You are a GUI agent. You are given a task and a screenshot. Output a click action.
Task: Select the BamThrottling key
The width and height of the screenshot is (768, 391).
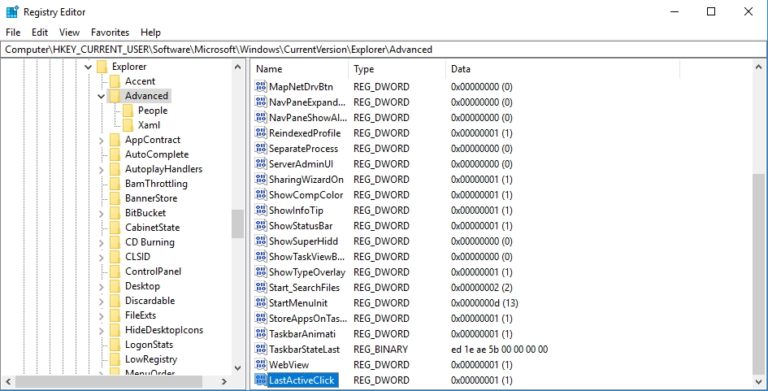156,184
